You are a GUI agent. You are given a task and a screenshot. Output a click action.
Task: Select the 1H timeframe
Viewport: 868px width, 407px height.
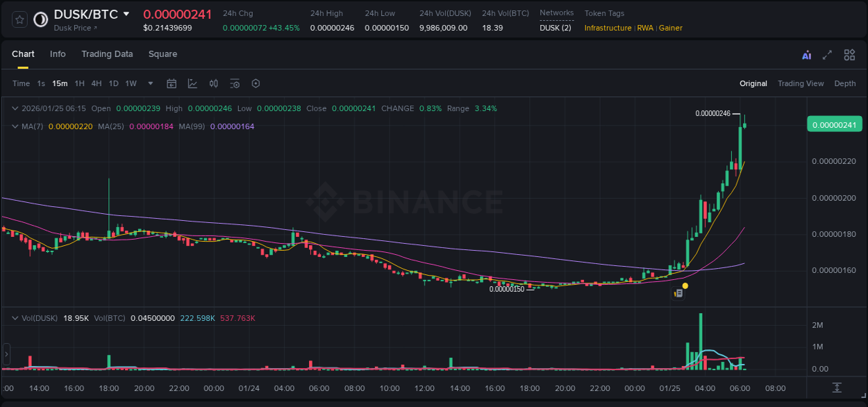point(78,83)
